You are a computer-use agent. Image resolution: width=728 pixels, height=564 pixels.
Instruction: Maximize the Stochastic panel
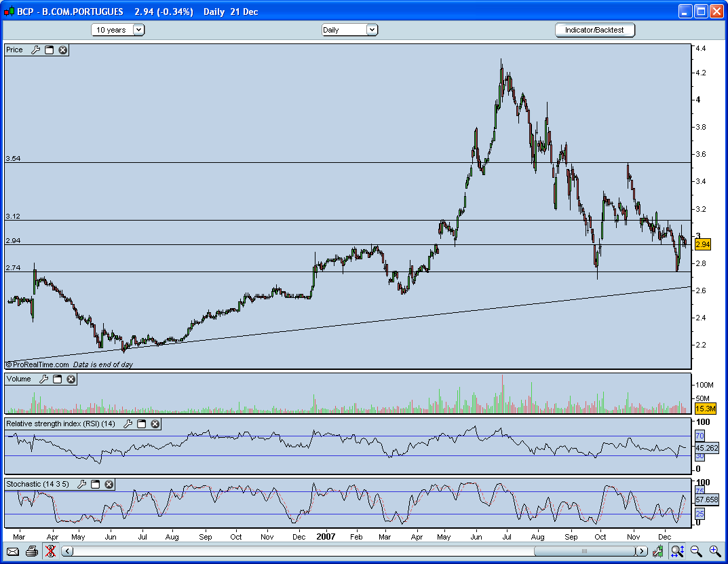click(95, 484)
